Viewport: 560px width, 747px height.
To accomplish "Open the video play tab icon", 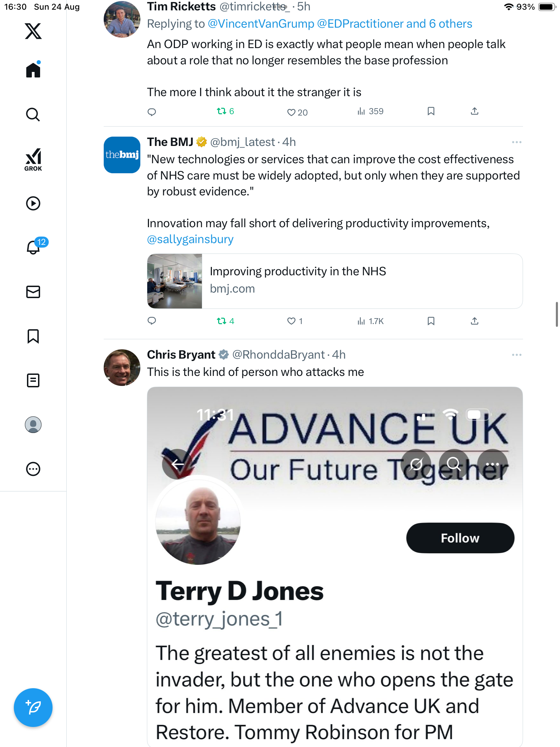I will 33,203.
